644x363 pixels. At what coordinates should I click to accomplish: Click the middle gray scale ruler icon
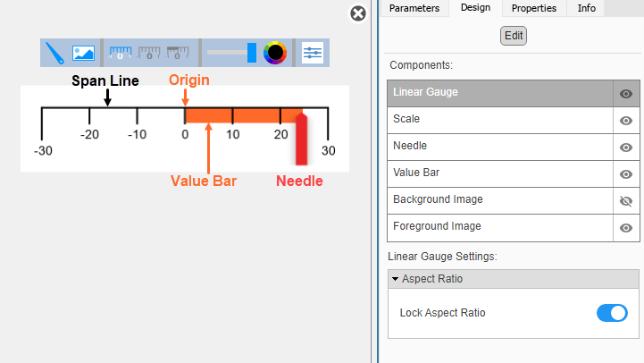point(149,53)
